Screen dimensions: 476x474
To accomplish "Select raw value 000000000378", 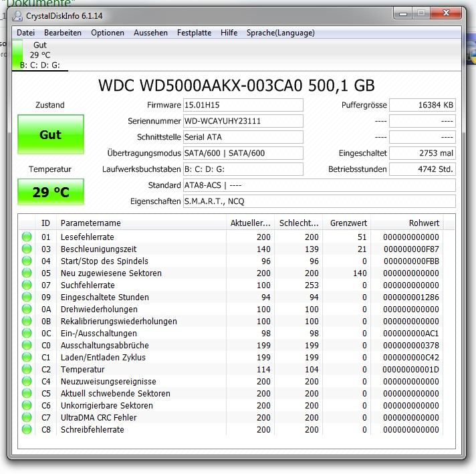I will (x=411, y=345).
